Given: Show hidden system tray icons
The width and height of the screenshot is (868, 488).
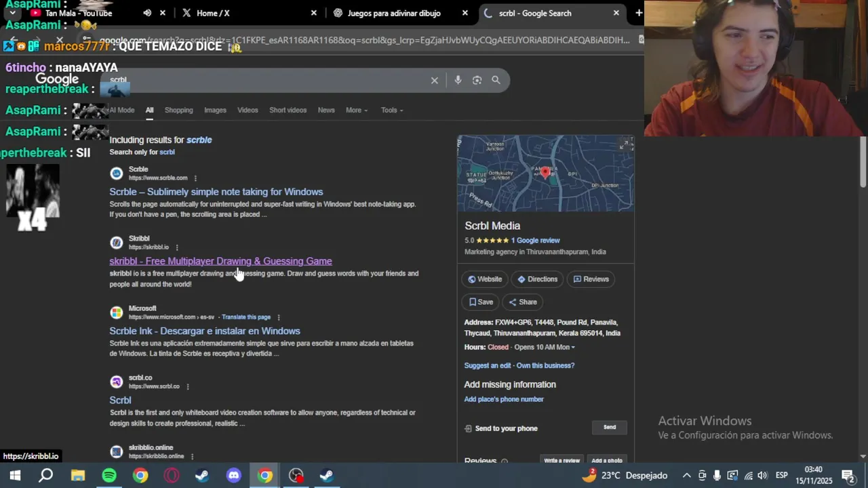Looking at the screenshot, I should [x=686, y=475].
